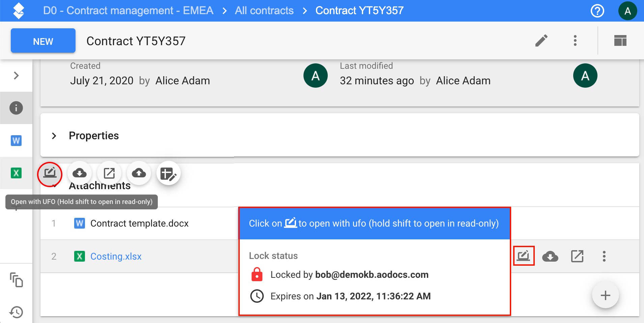Image resolution: width=644 pixels, height=323 pixels.
Task: Select the info panel sidebar icon
Action: [x=16, y=108]
